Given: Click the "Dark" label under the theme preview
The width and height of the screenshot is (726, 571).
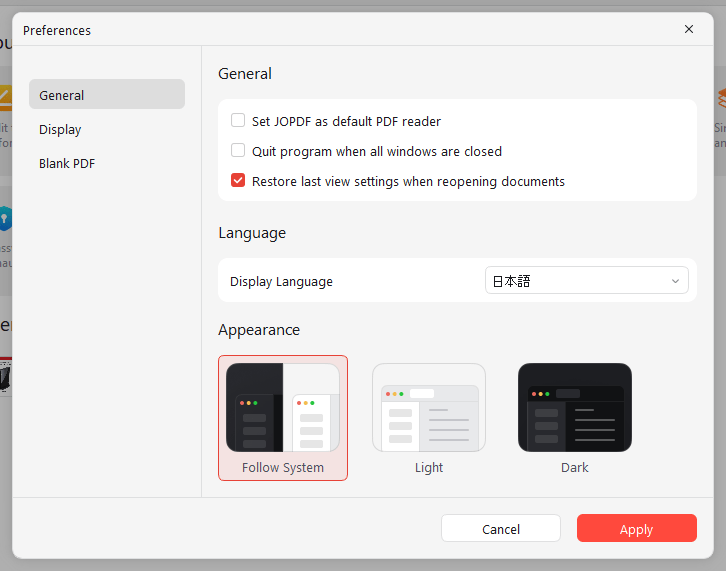Looking at the screenshot, I should tap(575, 467).
